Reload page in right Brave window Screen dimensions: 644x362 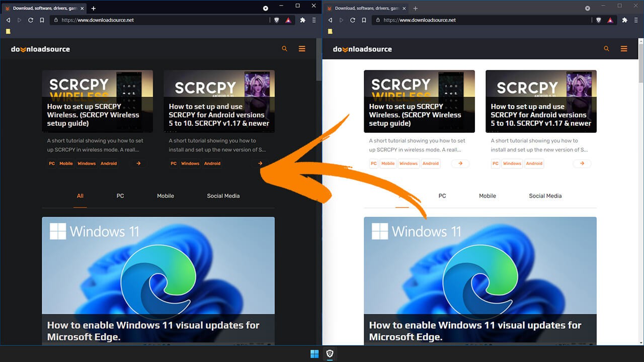point(353,20)
